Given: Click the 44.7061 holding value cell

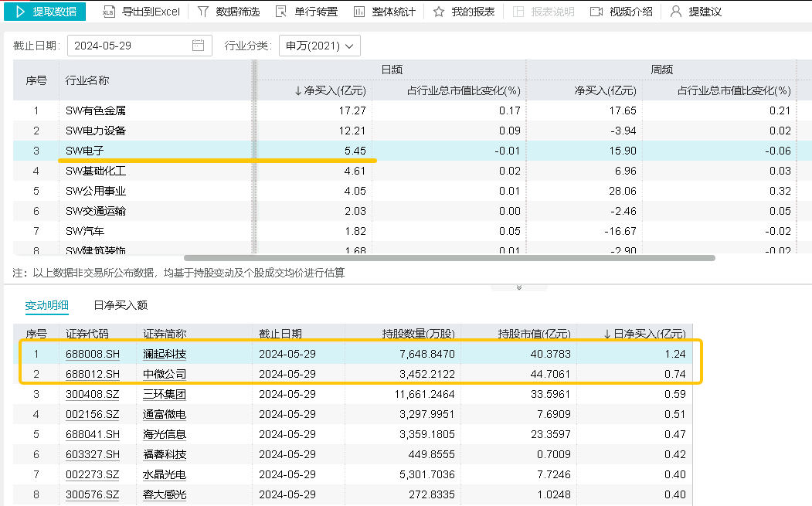Looking at the screenshot, I should pyautogui.click(x=551, y=374).
